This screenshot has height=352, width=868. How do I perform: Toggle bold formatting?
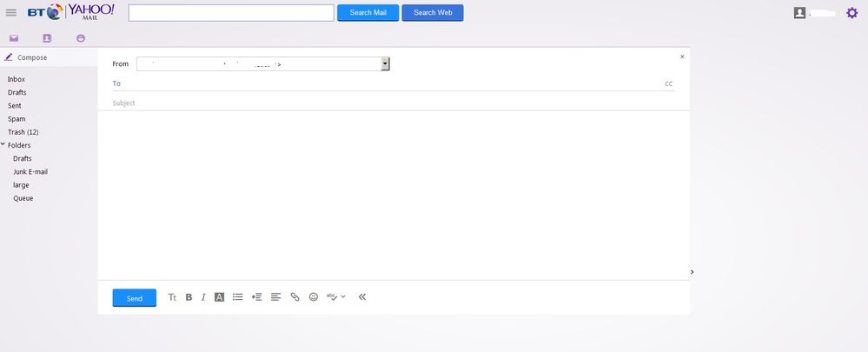pos(189,297)
